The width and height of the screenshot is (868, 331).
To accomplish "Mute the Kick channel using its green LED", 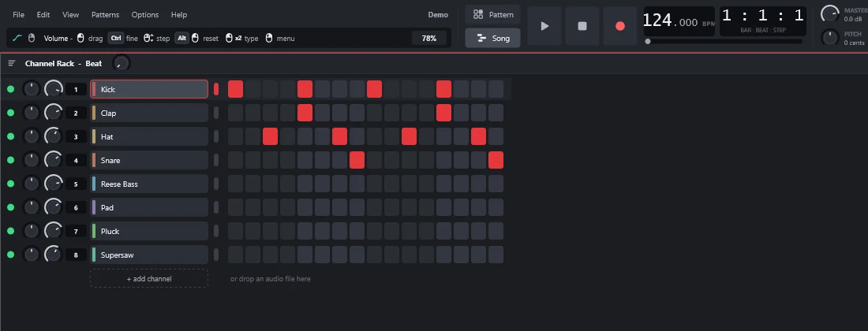I will [x=10, y=89].
